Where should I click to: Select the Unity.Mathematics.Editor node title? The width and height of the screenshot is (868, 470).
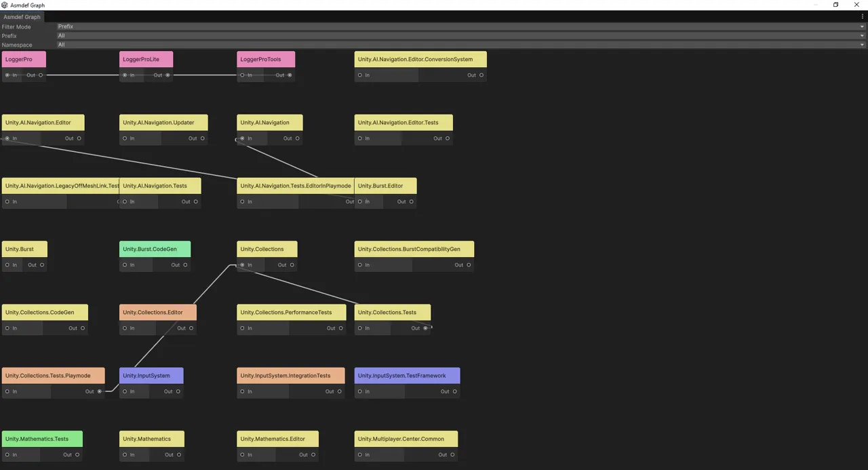(x=277, y=439)
